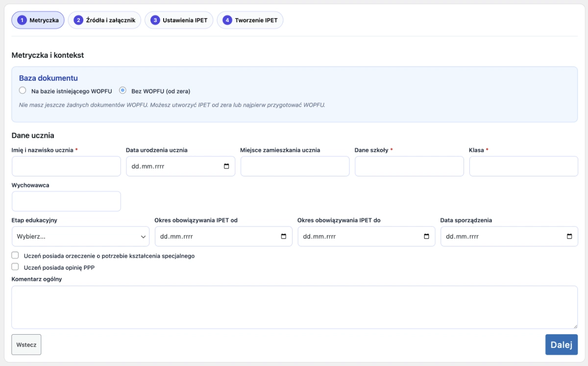Enable 'Uczeń posiada opinię PPP' checkbox
The height and width of the screenshot is (366, 588).
(15, 267)
